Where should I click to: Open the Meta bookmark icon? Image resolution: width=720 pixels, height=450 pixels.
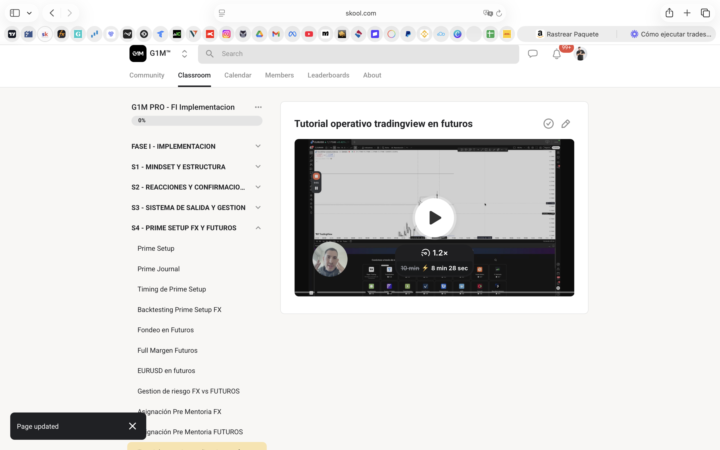point(292,34)
